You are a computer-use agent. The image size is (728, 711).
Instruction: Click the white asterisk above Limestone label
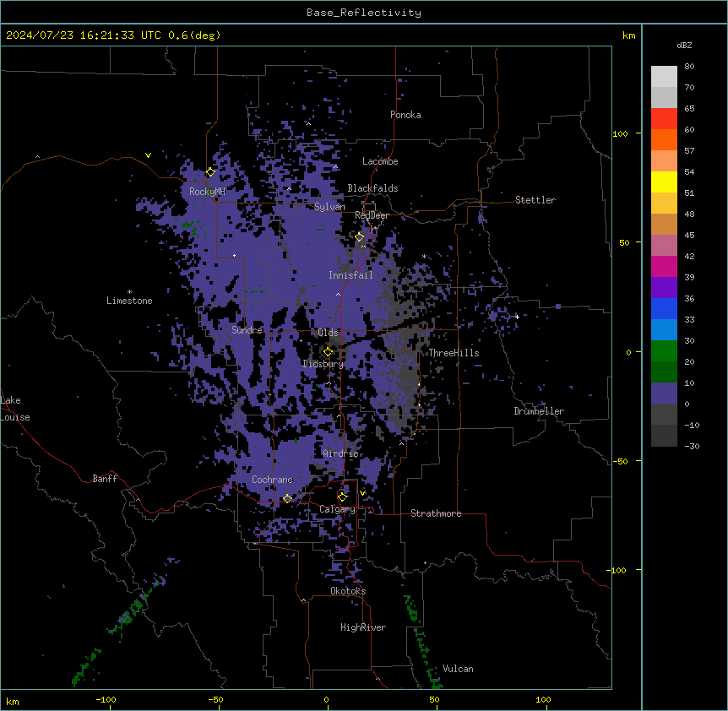tap(129, 292)
